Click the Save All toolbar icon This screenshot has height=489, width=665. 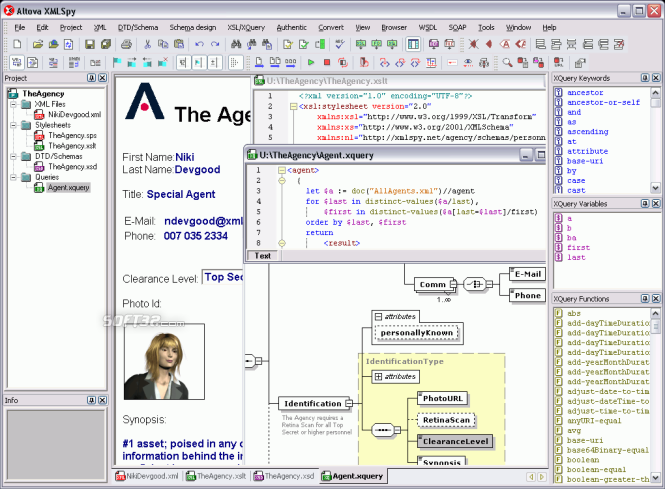(106, 44)
